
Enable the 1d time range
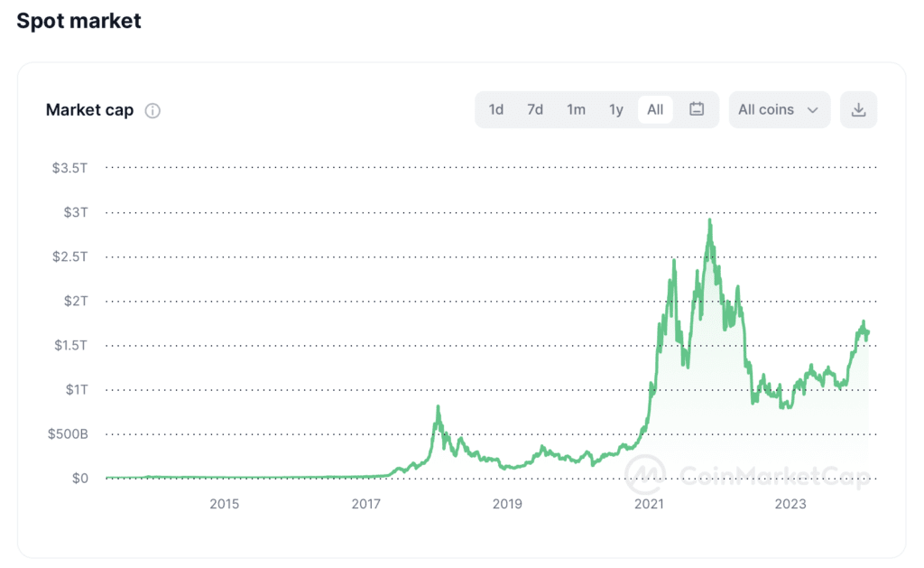[x=495, y=108]
